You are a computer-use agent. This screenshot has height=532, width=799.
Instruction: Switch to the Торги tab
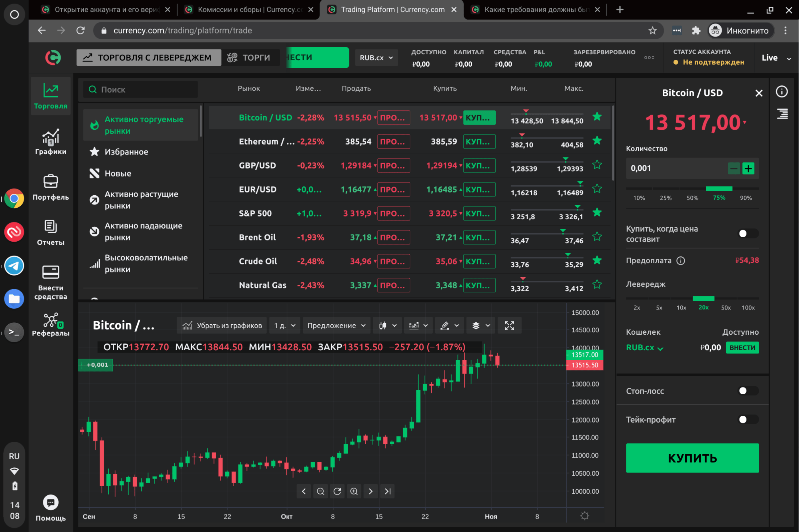coord(250,58)
